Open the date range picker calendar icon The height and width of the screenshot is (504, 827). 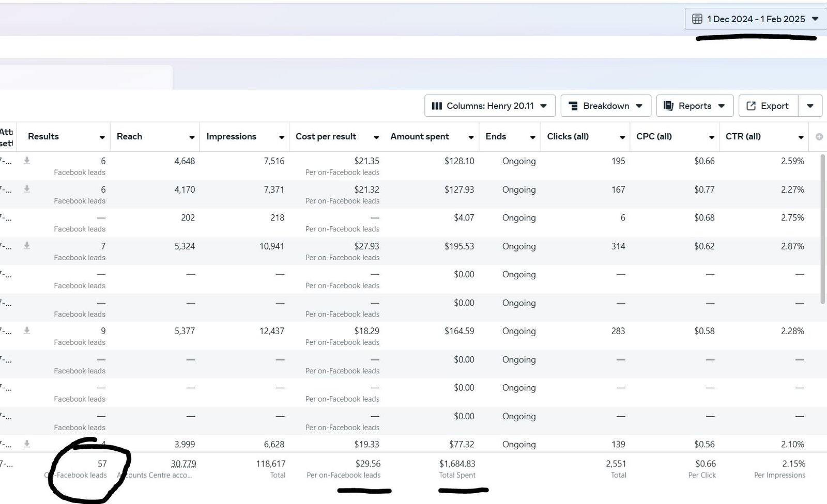(x=697, y=19)
